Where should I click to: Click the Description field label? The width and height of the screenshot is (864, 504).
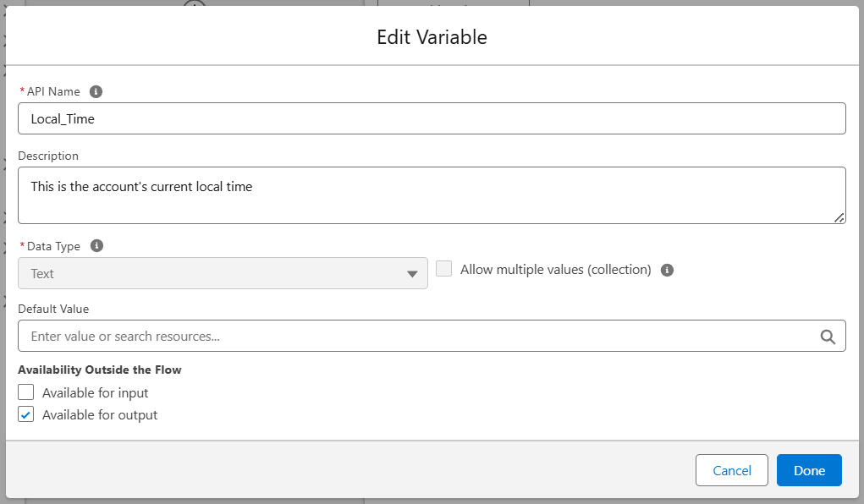(48, 156)
